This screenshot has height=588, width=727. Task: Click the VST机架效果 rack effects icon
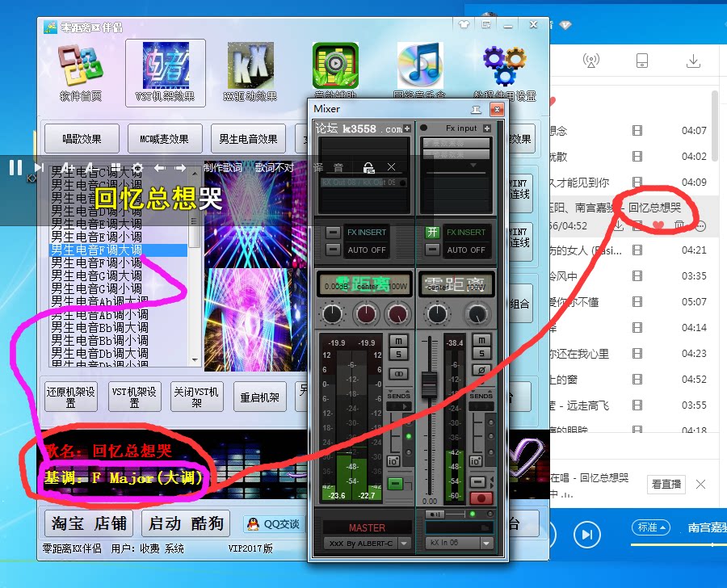tap(165, 69)
